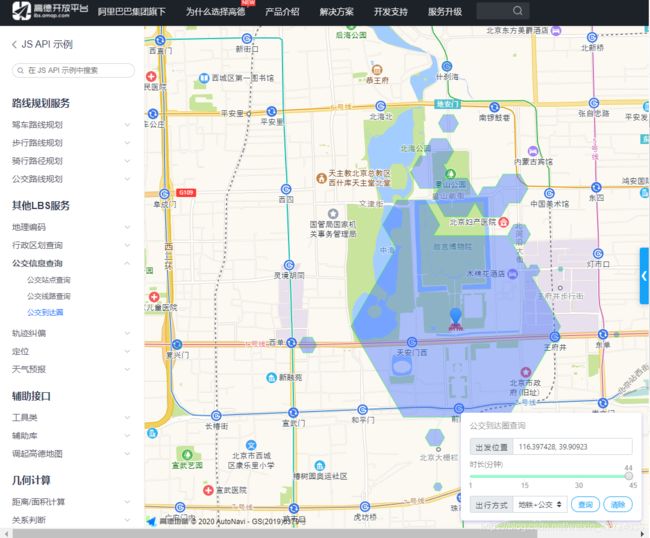650x538 pixels.
Task: Click the 北海北 subway station icon
Action: [x=381, y=107]
